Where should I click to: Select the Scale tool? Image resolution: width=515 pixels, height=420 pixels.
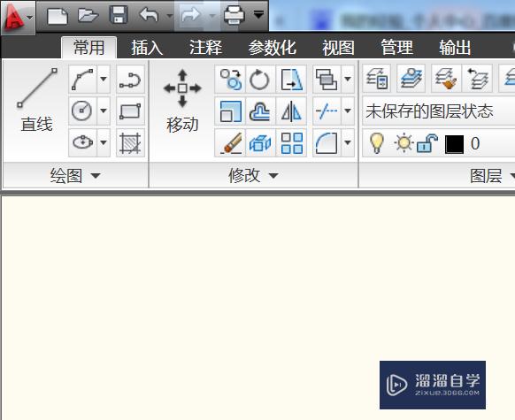230,111
